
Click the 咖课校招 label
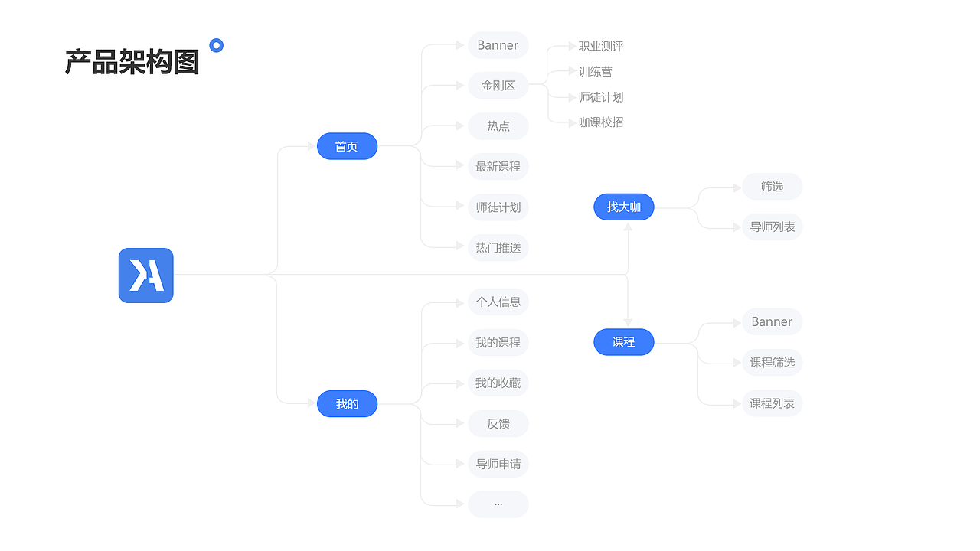pos(601,122)
